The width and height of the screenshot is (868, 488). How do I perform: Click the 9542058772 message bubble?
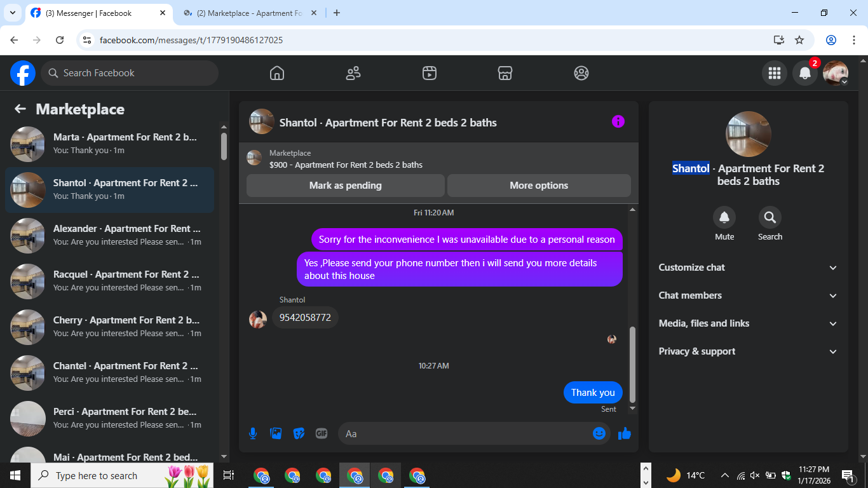click(x=305, y=317)
